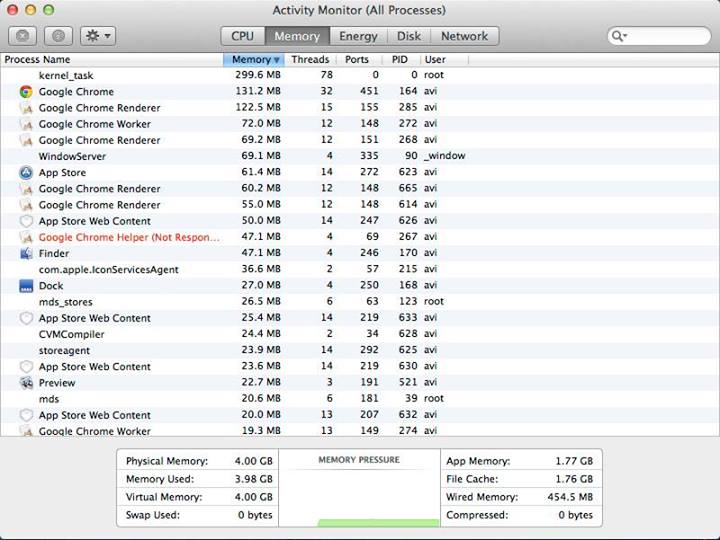Switch to the CPU tab

242,36
